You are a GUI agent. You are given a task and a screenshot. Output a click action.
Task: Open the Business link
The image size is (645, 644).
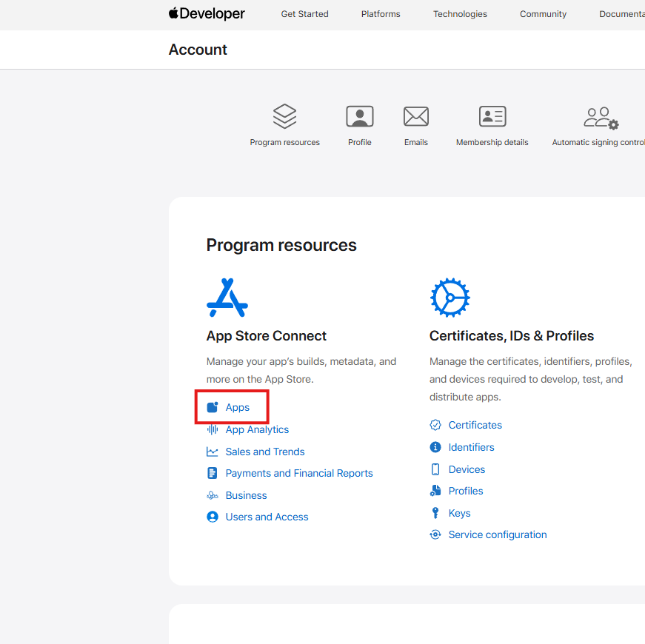point(246,495)
